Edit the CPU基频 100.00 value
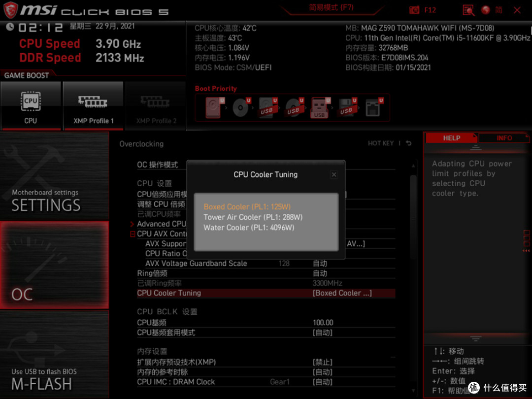The width and height of the screenshot is (532, 399). [x=323, y=323]
